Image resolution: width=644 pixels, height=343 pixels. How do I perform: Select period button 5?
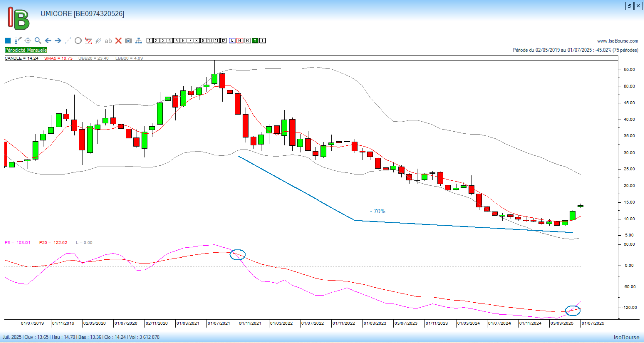coord(176,41)
